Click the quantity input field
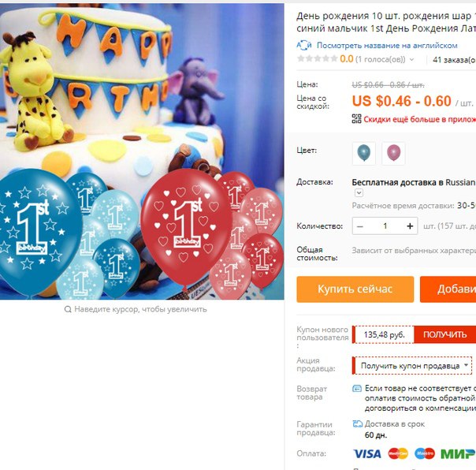 pos(385,226)
